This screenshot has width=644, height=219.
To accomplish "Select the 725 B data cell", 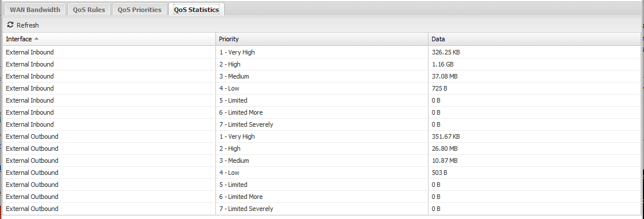I will click(x=534, y=89).
